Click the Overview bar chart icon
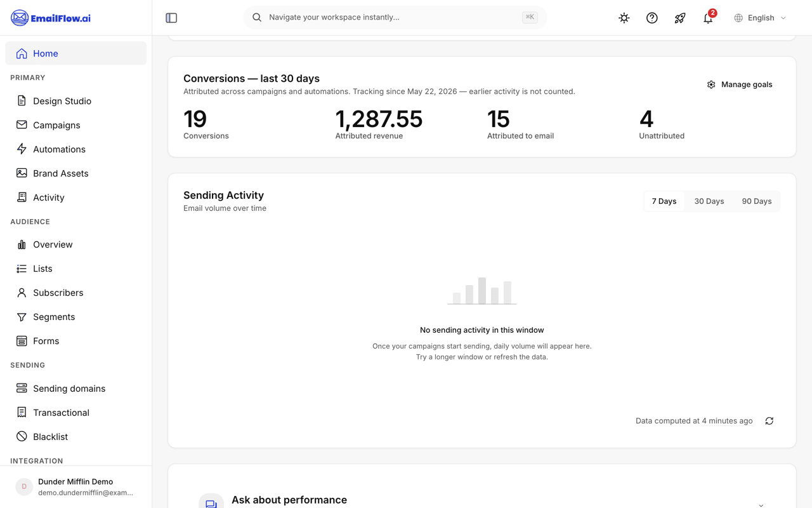Screen dimensions: 812x508 22,244
